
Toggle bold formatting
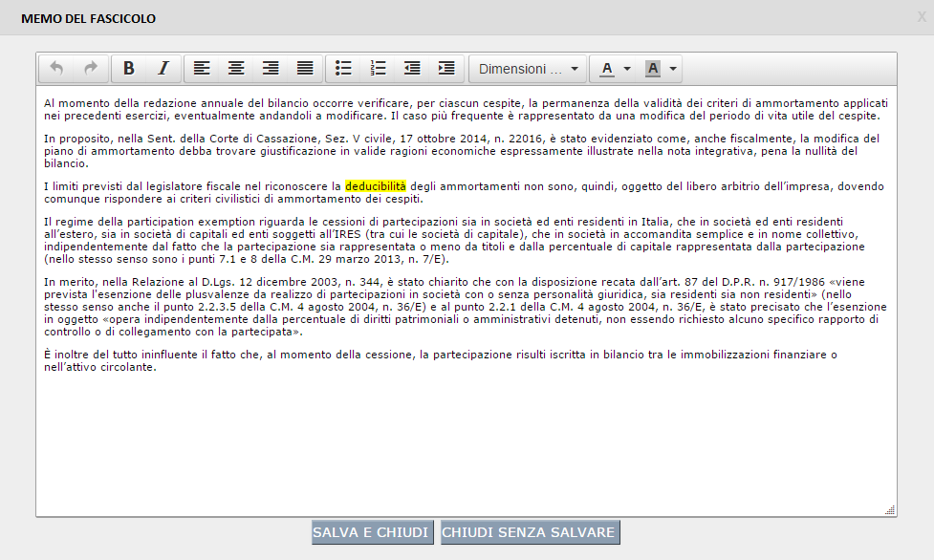coord(129,69)
